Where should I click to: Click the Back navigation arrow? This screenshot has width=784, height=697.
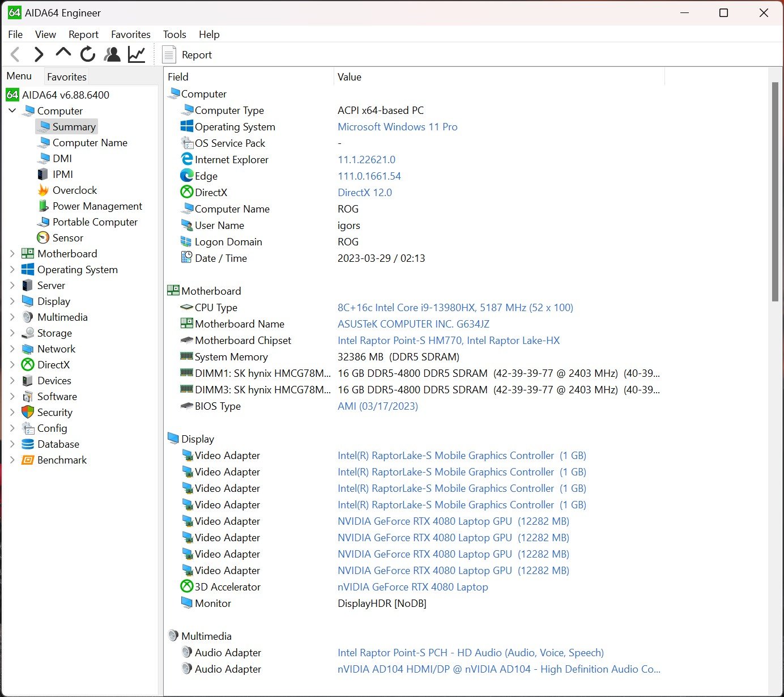click(x=15, y=55)
